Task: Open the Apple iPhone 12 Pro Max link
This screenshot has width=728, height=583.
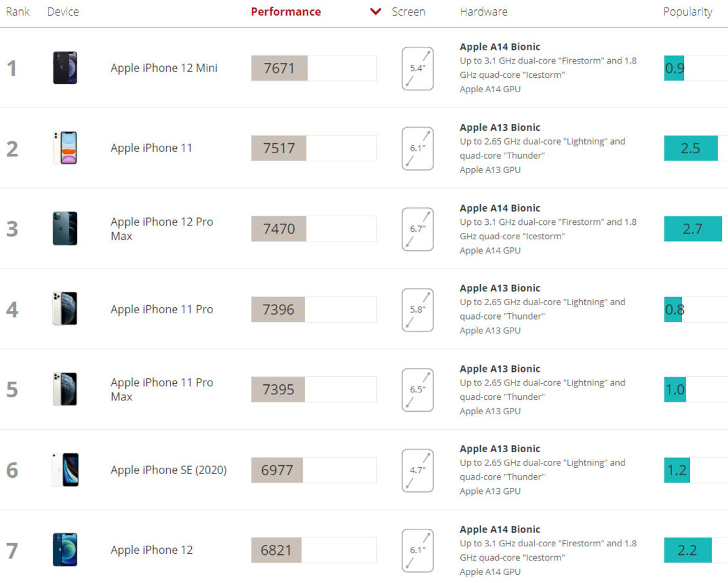Action: click(x=161, y=229)
